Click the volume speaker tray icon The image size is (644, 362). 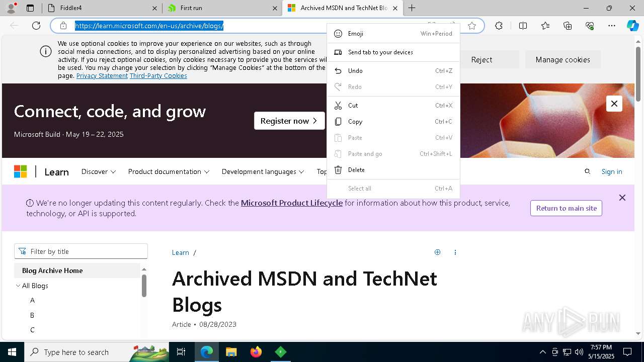coord(579,352)
